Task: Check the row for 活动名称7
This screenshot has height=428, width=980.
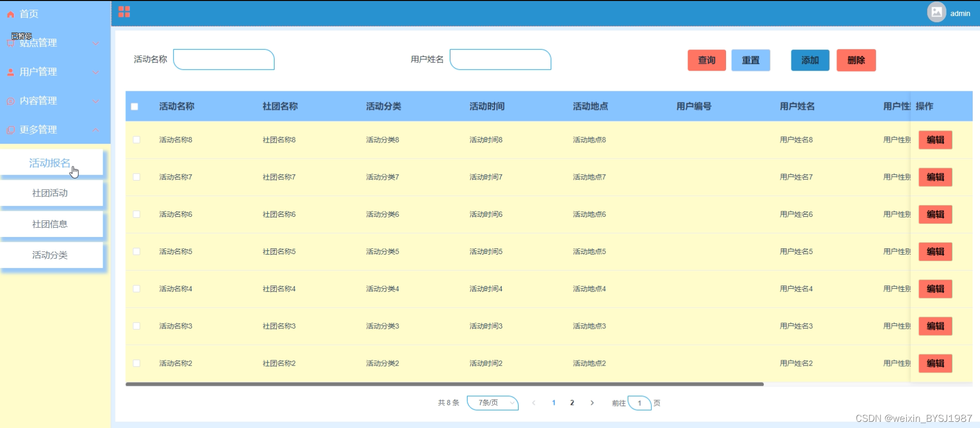Action: 137,177
